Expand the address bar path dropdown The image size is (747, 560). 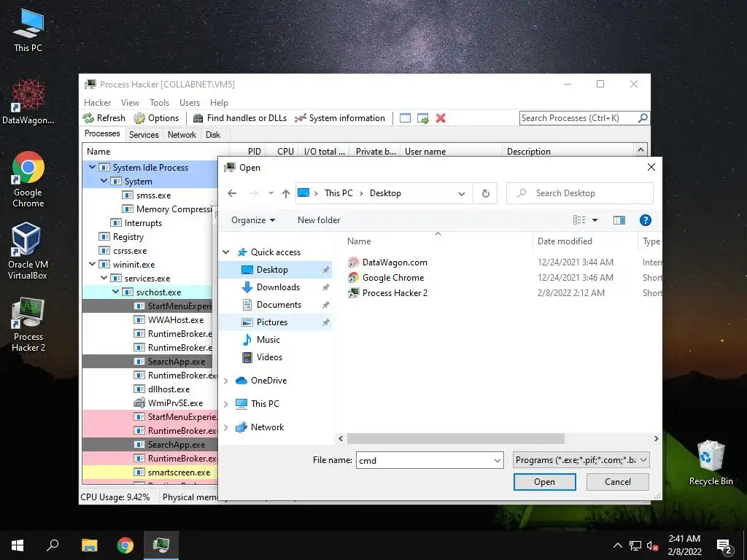pos(461,194)
